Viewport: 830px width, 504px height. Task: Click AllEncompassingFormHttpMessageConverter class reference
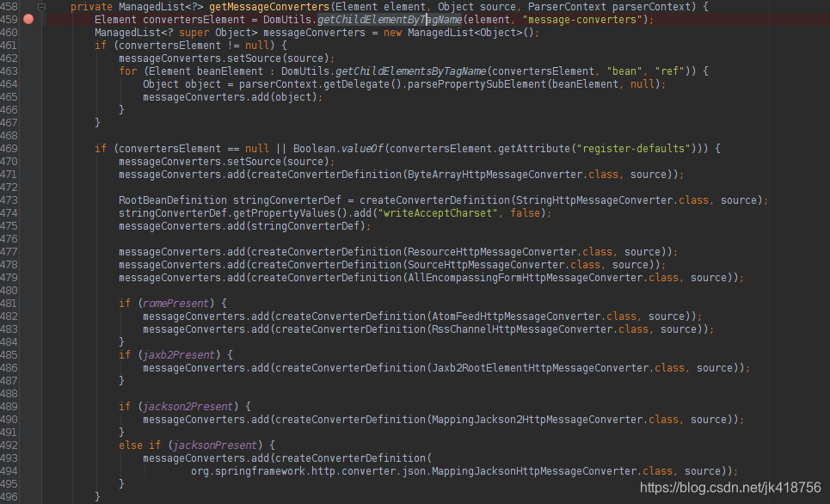(526, 278)
